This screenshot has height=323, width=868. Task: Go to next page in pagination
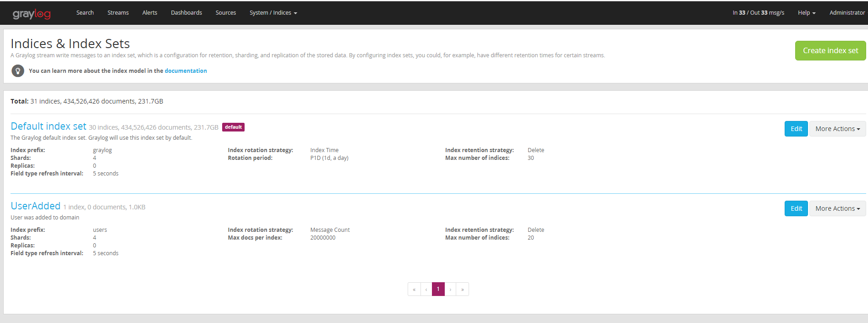450,289
